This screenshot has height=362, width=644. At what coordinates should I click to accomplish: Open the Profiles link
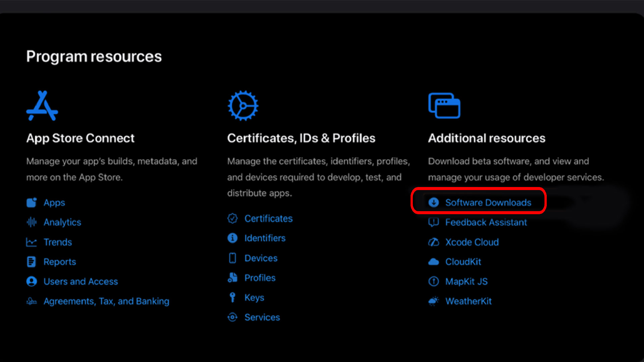click(x=260, y=278)
